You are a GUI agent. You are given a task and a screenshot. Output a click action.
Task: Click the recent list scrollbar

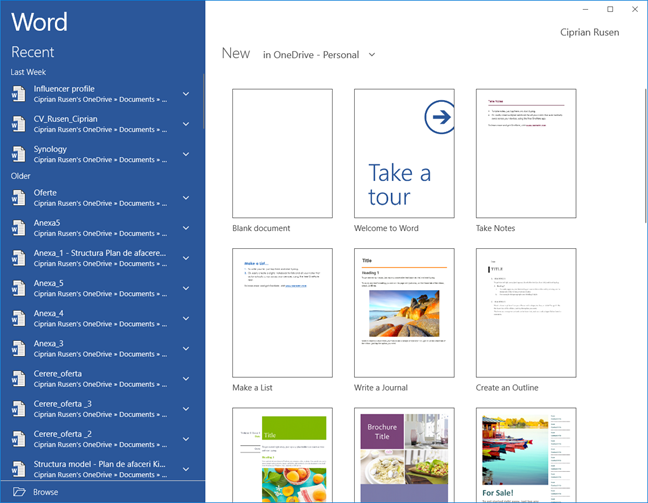(204, 102)
